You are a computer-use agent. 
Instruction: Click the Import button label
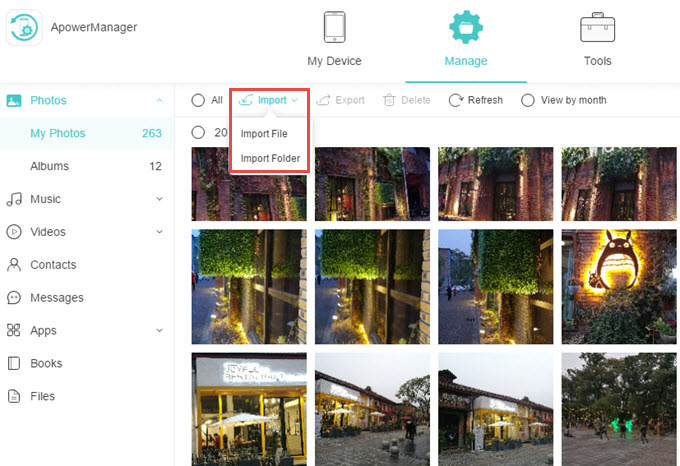(272, 100)
